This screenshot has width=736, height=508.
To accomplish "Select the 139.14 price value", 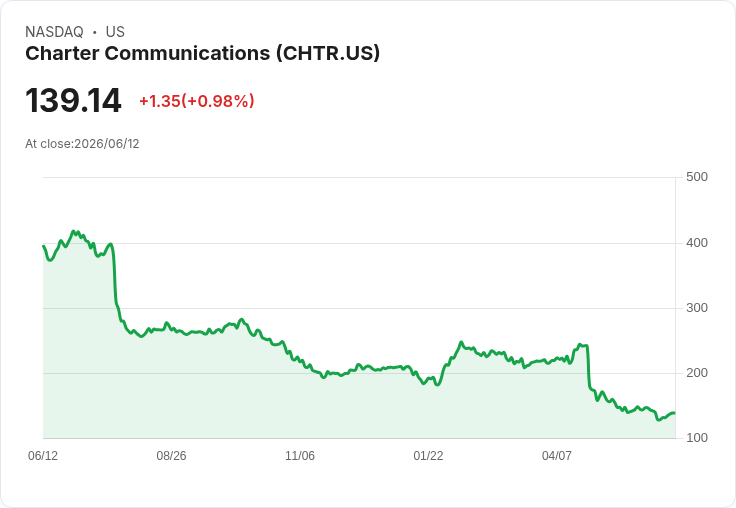I will (x=73, y=100).
